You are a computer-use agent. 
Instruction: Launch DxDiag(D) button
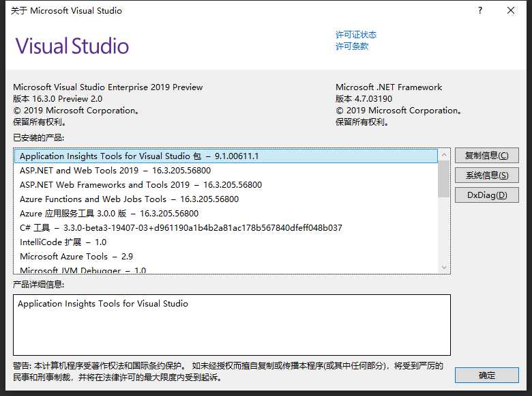[x=486, y=195]
